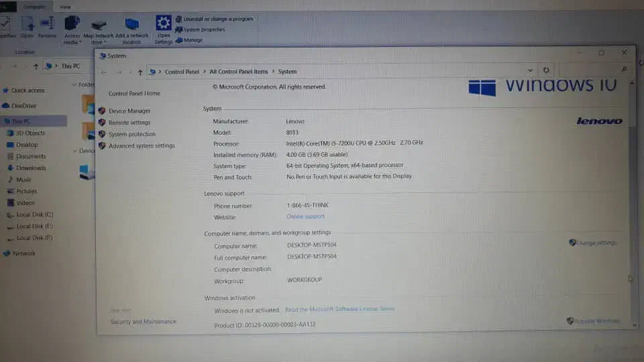This screenshot has height=362, width=644.
Task: Click Change settings for computer name
Action: [x=596, y=243]
